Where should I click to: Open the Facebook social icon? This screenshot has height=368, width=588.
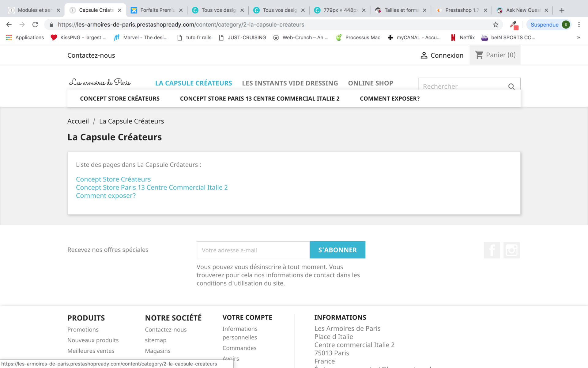tap(492, 250)
